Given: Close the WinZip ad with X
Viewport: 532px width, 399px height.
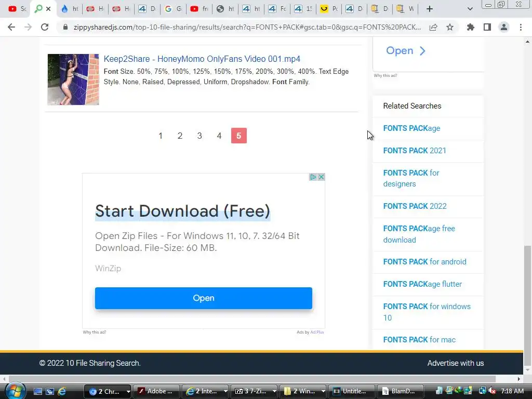Looking at the screenshot, I should coord(321,177).
